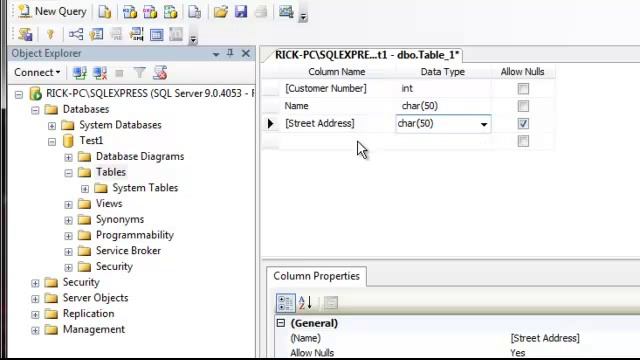Open the standard toolbar options arrow
Viewport: 640px width, 360px height.
(x=303, y=17)
